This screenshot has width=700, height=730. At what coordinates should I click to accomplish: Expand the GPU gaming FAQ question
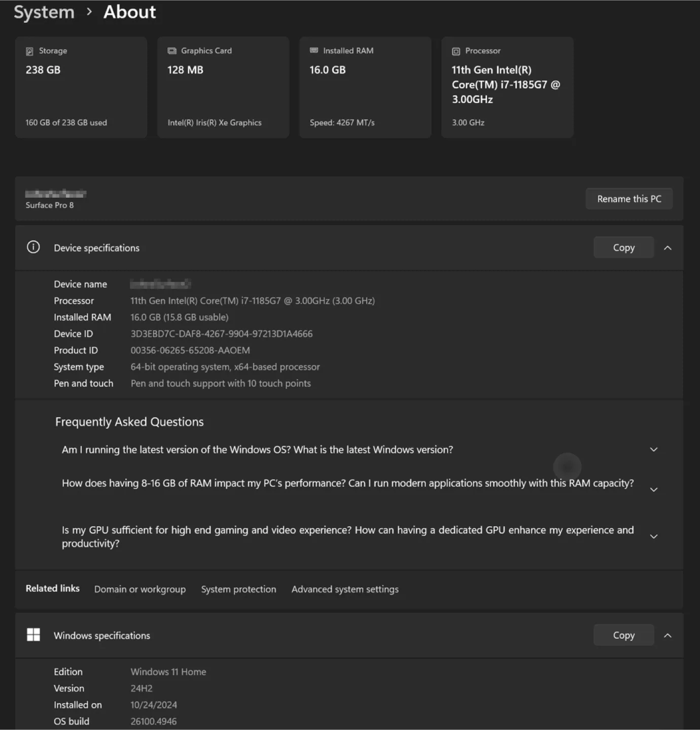coord(653,536)
